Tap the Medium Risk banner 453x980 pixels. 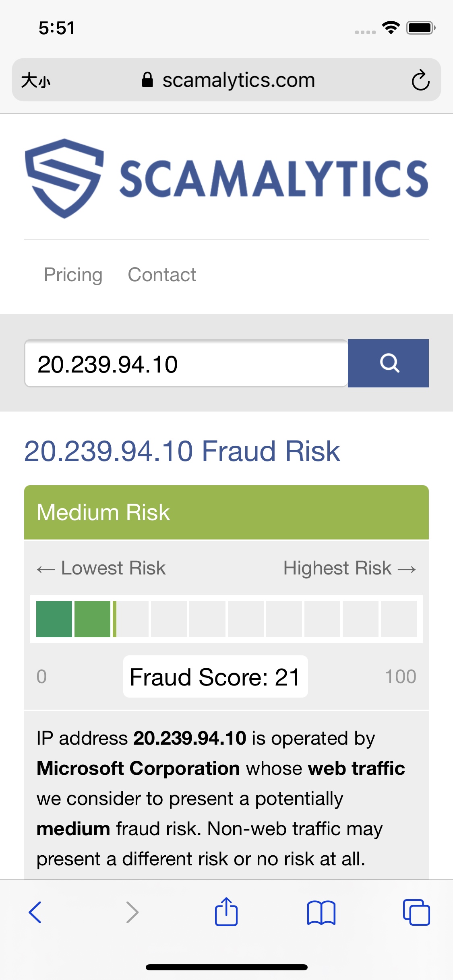point(226,512)
